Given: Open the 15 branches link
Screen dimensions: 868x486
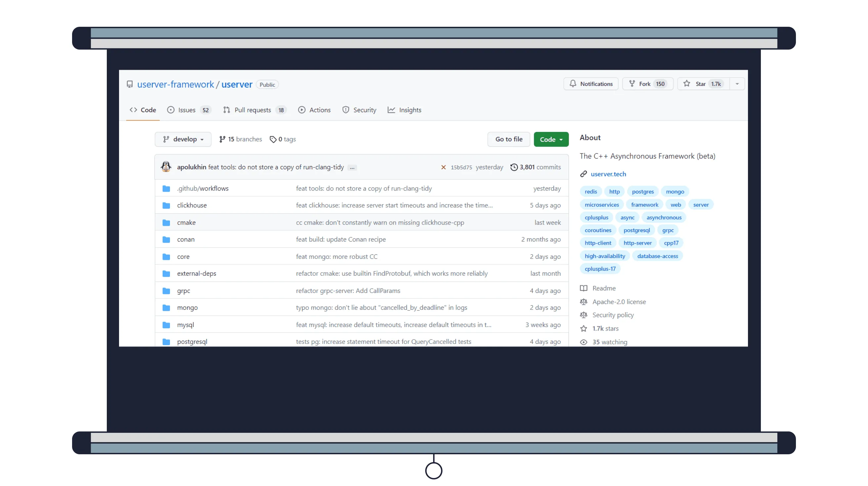Looking at the screenshot, I should (x=241, y=139).
